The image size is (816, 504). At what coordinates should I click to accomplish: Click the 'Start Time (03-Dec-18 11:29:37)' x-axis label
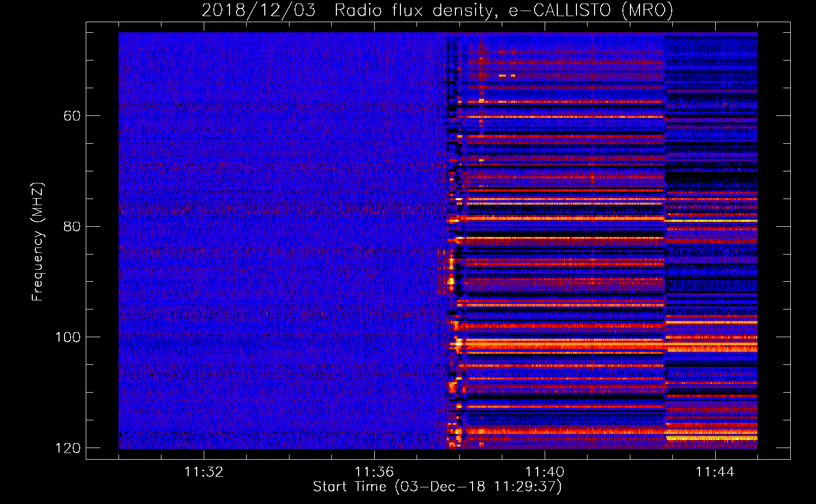coord(437,487)
